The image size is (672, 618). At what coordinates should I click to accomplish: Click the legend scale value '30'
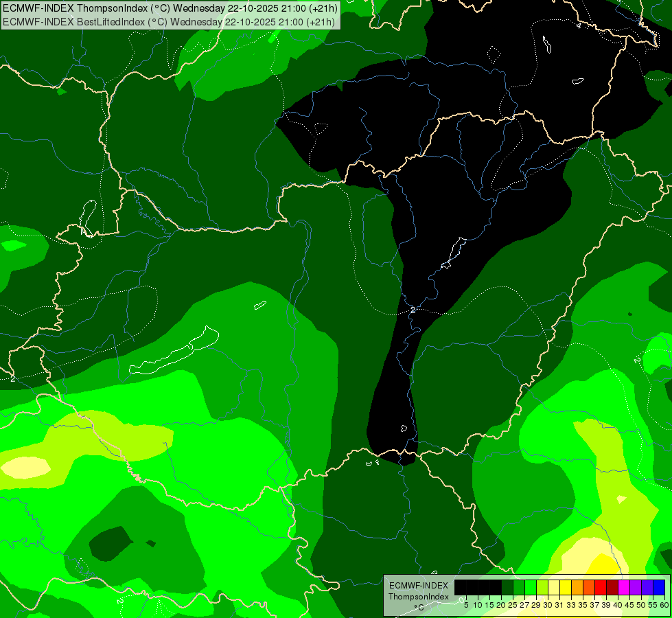coord(548,605)
